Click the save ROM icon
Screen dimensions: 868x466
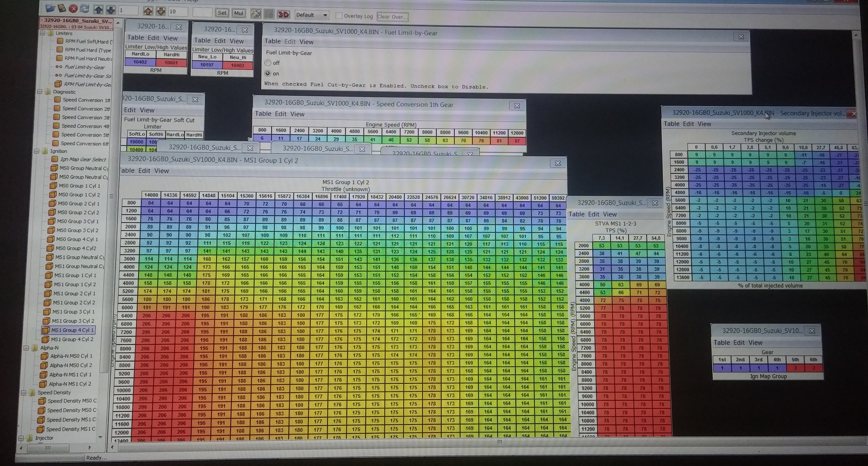[x=61, y=8]
